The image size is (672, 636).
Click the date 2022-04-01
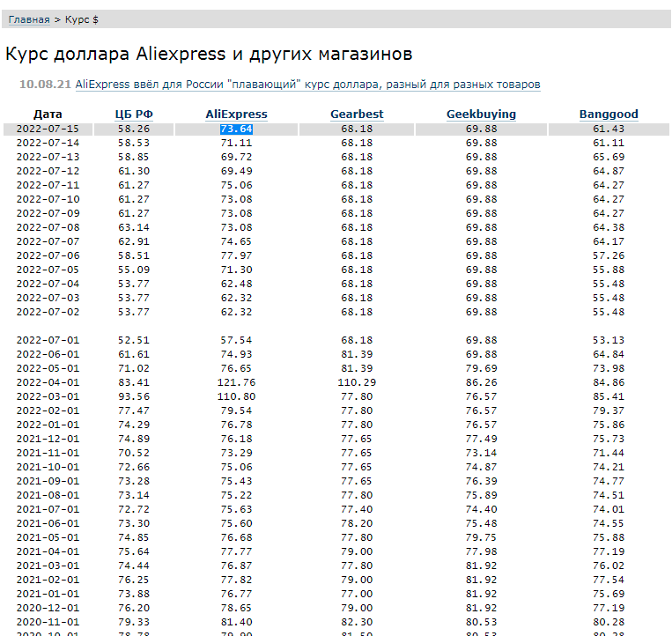click(48, 382)
